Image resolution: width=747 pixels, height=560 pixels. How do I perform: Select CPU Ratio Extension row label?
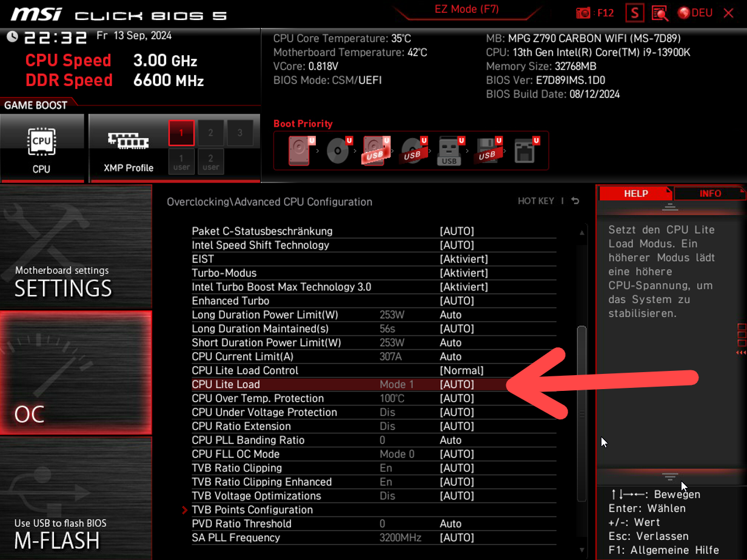[241, 426]
